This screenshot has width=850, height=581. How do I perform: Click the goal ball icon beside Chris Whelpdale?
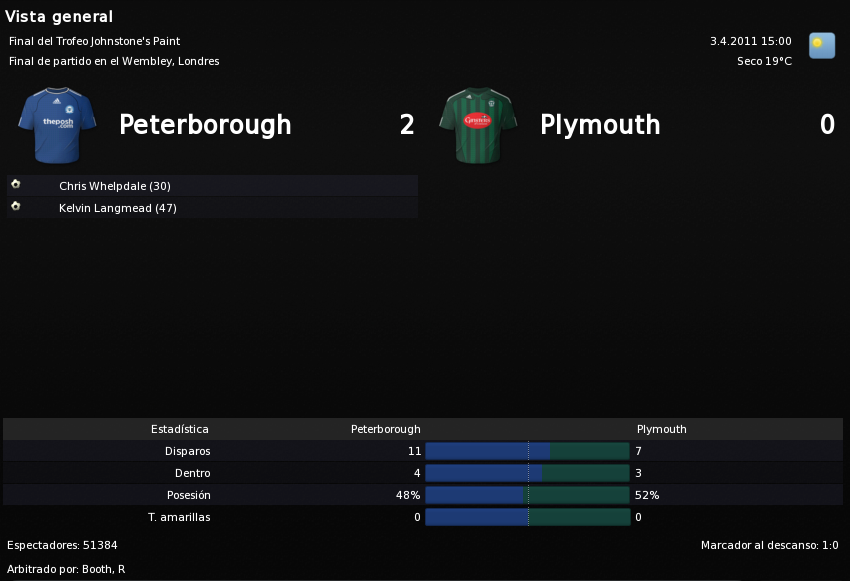(16, 184)
